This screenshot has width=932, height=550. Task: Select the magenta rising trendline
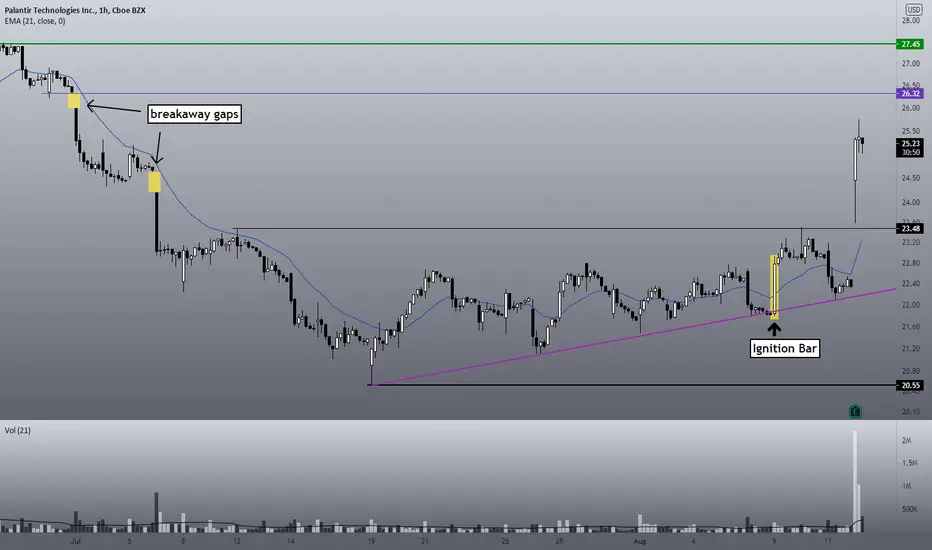(633, 337)
